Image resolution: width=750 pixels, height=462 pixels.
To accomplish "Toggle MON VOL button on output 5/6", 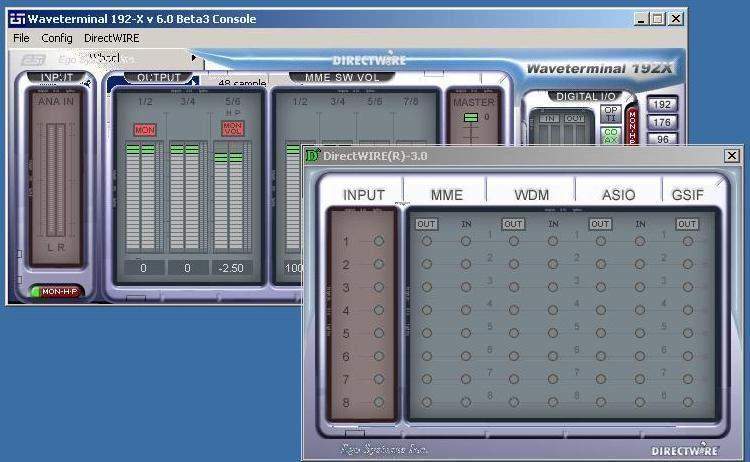I will [x=232, y=129].
